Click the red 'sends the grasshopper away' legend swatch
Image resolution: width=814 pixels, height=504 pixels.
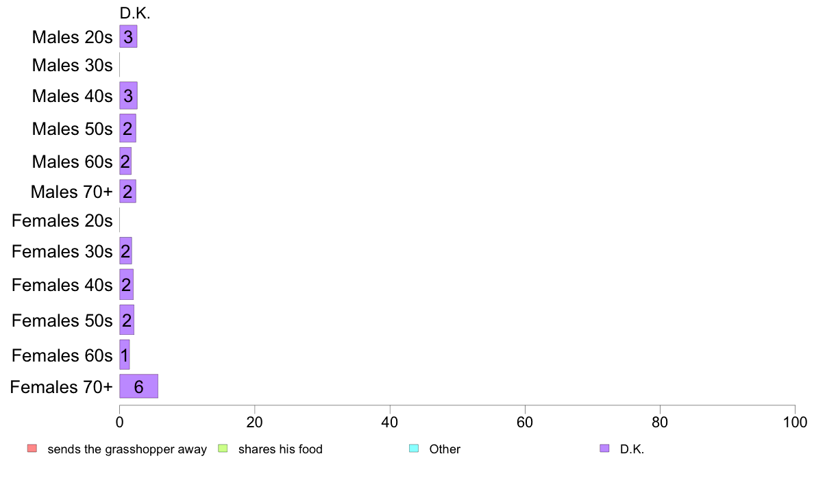[x=32, y=449]
